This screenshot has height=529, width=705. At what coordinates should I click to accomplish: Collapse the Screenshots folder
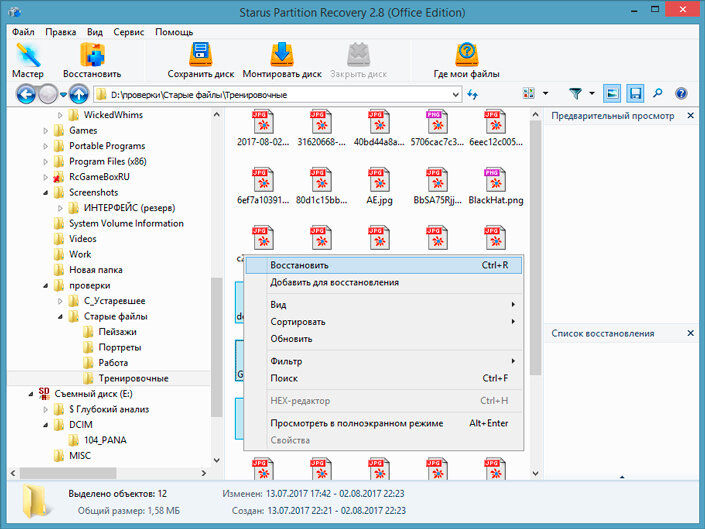45,193
